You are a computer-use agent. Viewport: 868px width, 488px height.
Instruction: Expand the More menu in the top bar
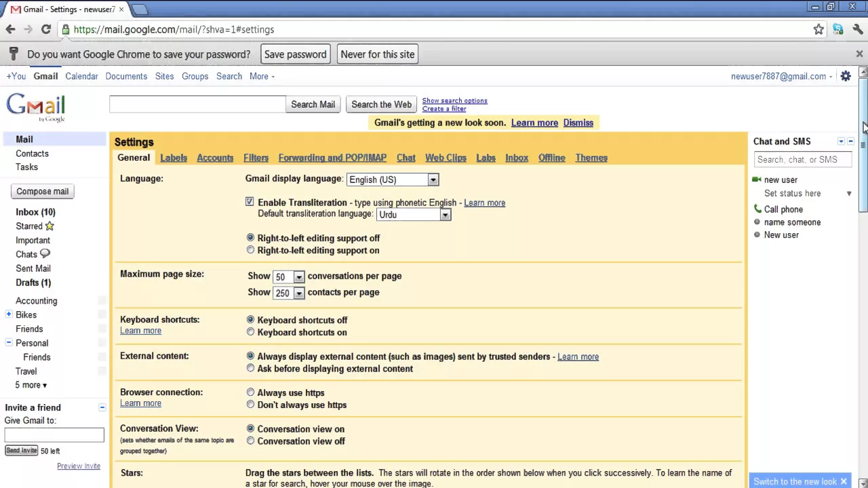pyautogui.click(x=262, y=76)
